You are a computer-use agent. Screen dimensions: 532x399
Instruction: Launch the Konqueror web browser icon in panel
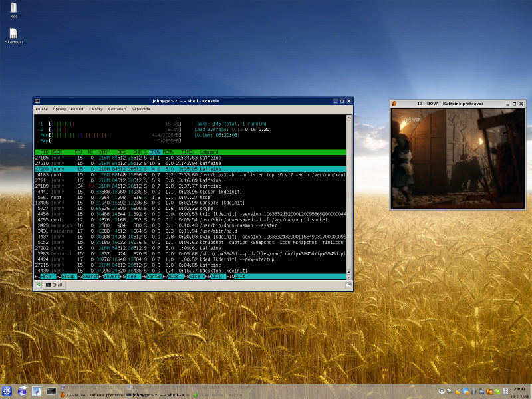[x=23, y=390]
